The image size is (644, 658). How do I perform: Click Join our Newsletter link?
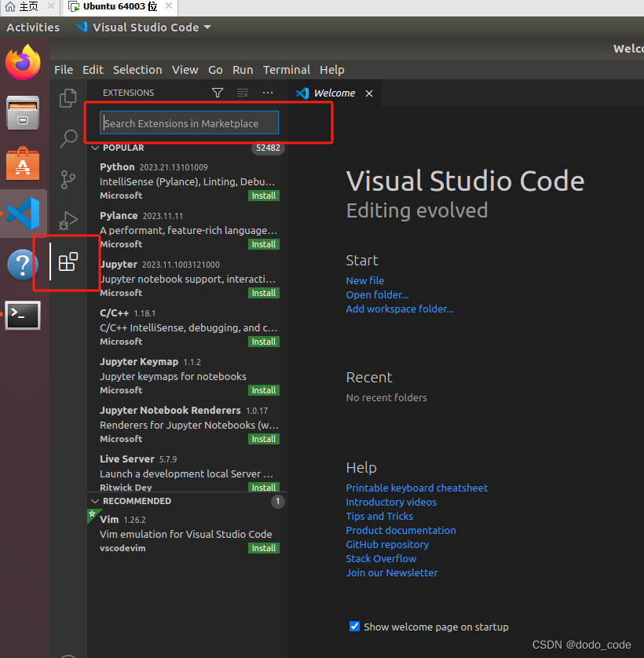392,573
